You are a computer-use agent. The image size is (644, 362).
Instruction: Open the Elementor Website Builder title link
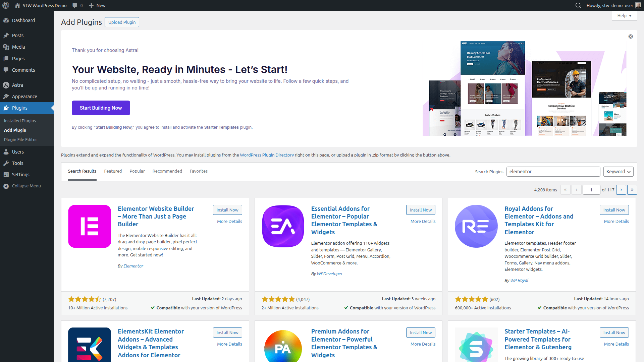pos(156,217)
